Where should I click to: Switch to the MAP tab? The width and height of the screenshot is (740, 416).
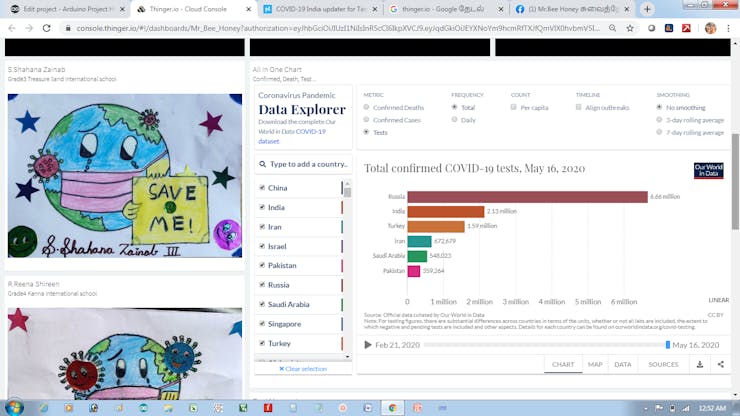point(595,364)
